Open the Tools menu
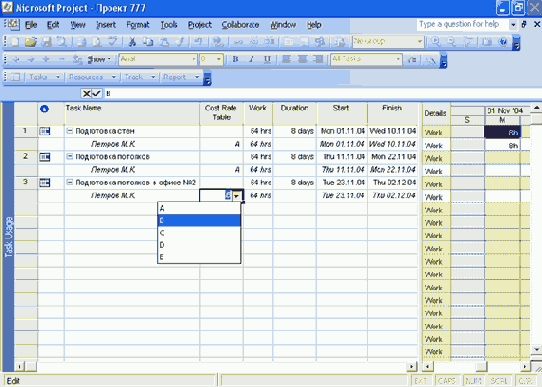Screen dimensions: 542x387 click(169, 25)
